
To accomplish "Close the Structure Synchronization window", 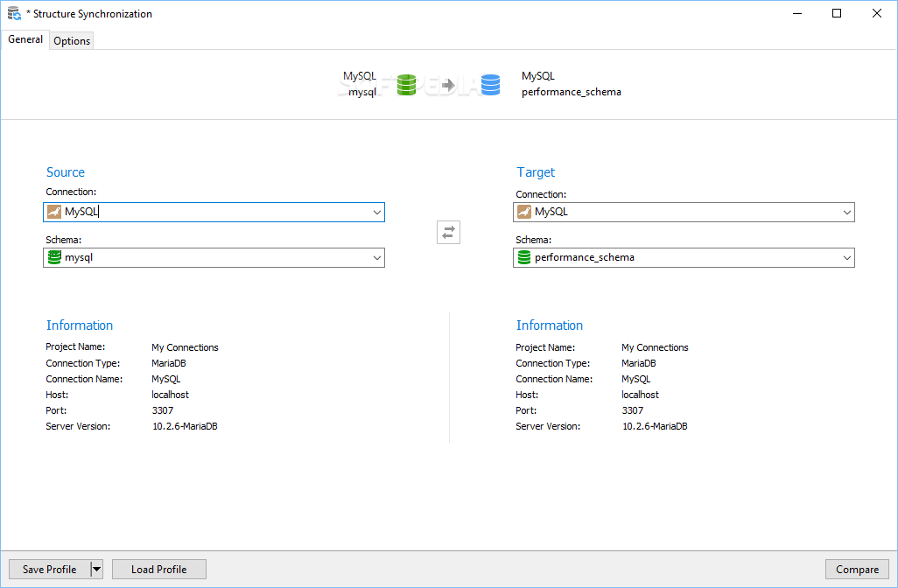I will pos(877,13).
